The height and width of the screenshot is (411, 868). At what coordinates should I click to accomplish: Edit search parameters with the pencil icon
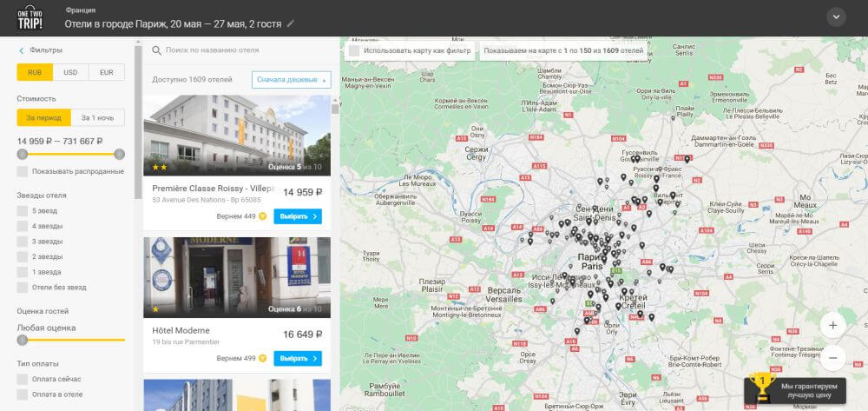pos(291,23)
